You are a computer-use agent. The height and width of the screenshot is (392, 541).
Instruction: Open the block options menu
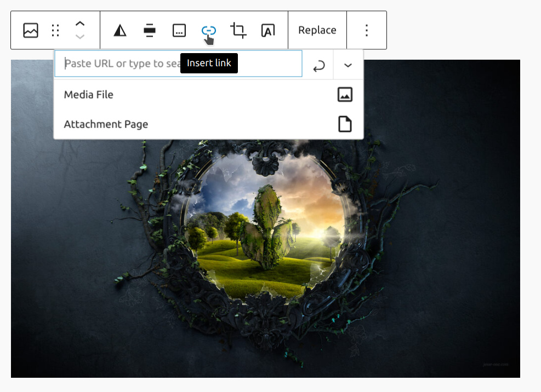click(x=366, y=30)
